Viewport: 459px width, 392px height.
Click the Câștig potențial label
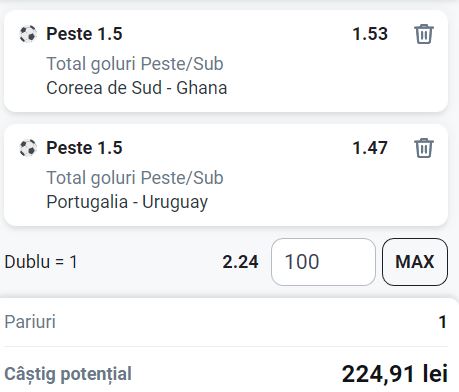click(x=68, y=374)
